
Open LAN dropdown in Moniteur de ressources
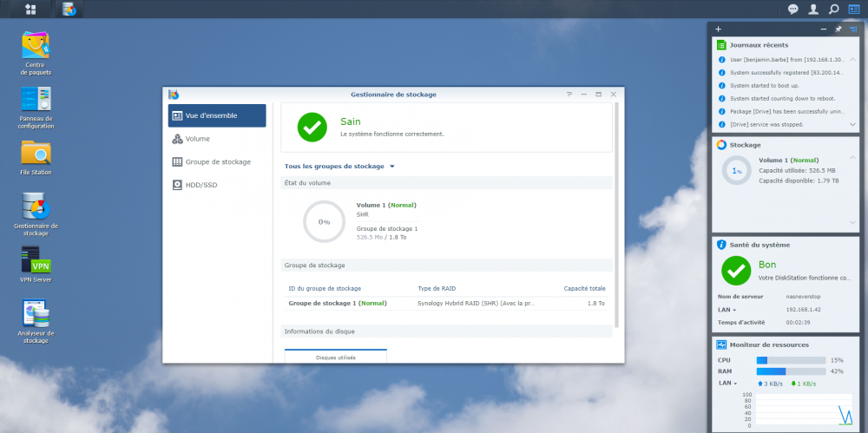click(x=727, y=383)
